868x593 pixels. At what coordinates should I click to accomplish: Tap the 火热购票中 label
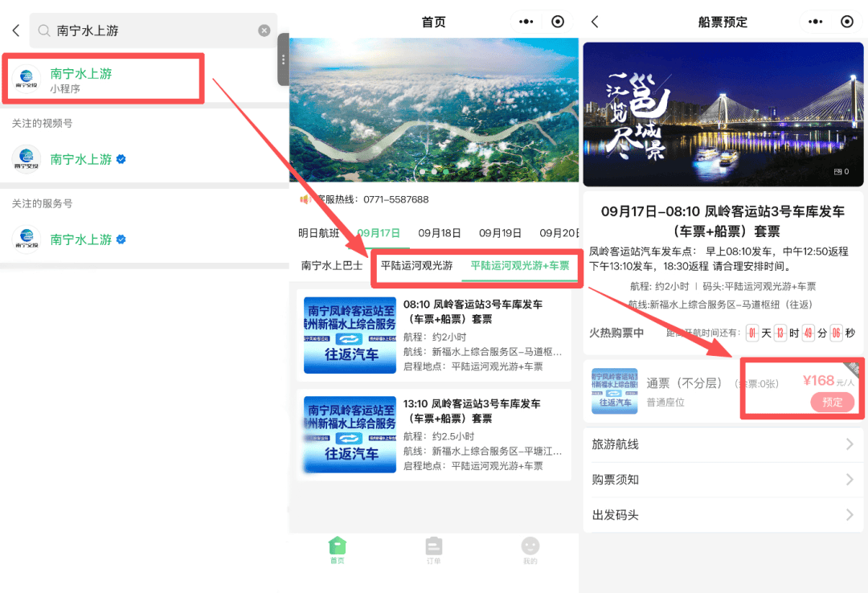coord(616,333)
